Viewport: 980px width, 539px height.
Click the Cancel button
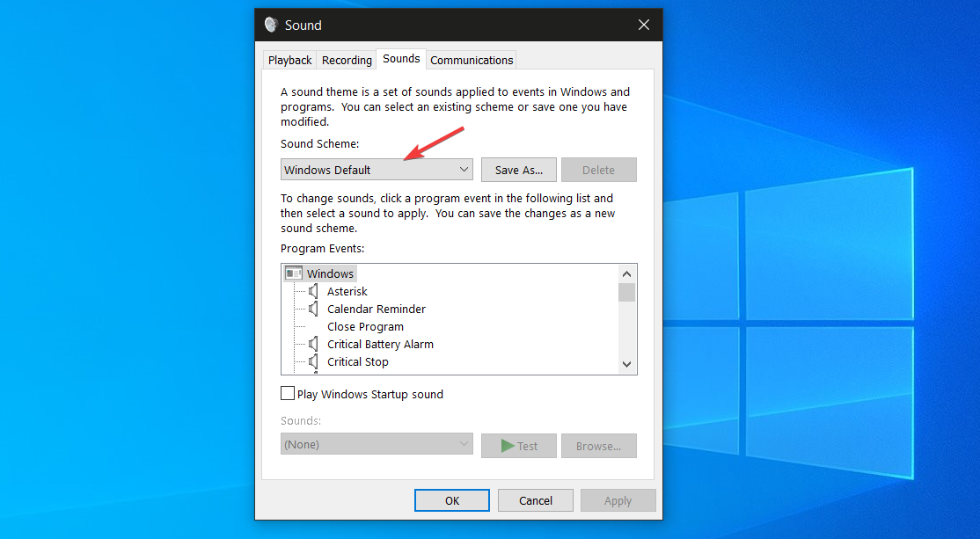click(536, 500)
